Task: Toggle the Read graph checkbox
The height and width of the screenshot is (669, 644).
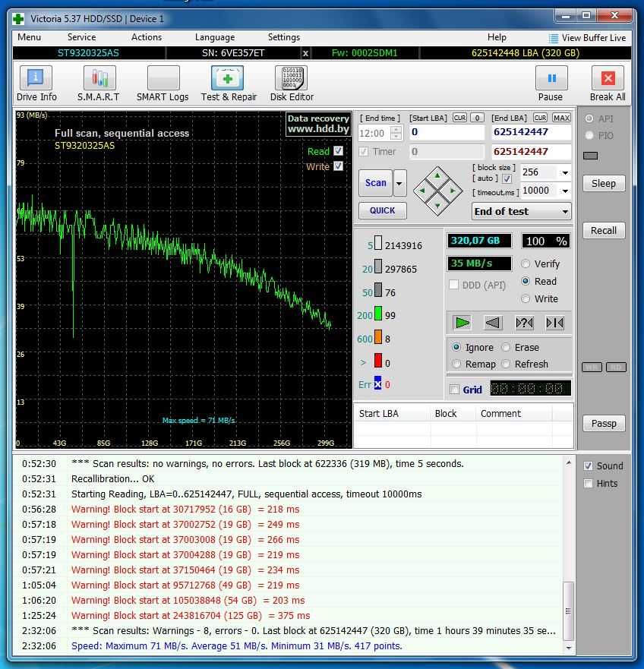Action: 339,150
